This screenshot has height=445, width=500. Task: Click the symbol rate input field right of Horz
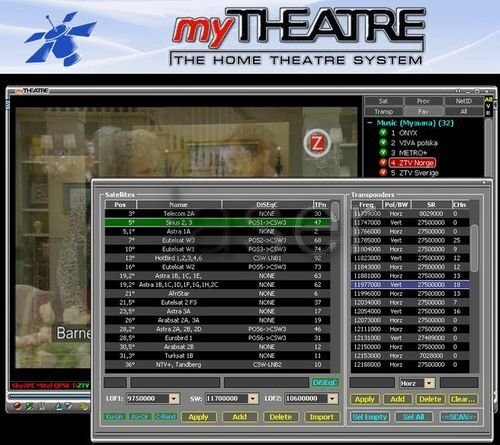point(459,383)
